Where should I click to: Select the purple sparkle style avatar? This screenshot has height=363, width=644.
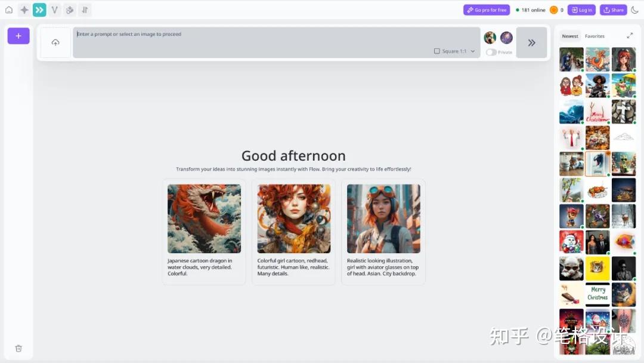(506, 38)
